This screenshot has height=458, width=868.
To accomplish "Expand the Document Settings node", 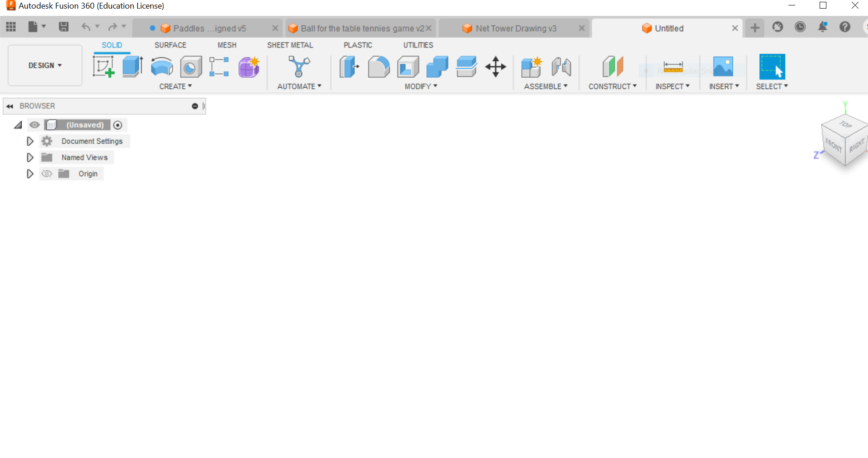I will pos(30,141).
